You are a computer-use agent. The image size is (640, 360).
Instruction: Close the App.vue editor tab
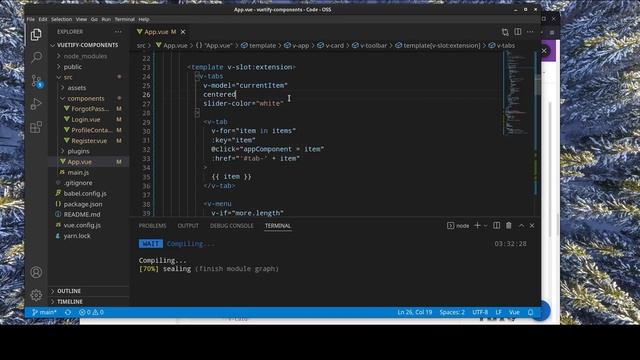pyautogui.click(x=183, y=32)
